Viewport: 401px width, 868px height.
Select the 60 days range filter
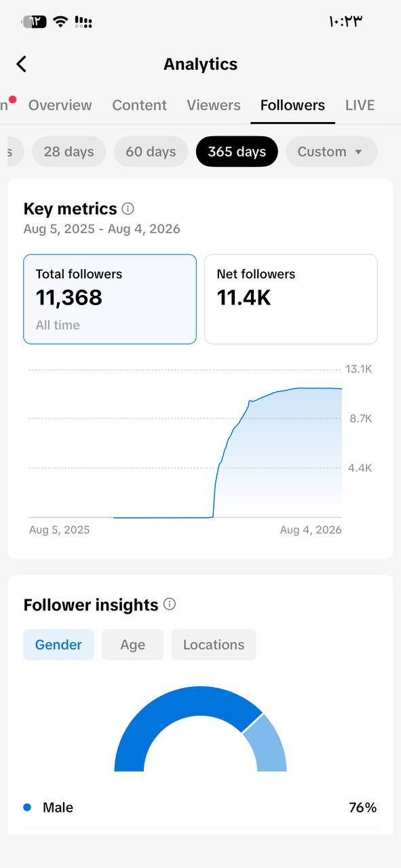(151, 151)
